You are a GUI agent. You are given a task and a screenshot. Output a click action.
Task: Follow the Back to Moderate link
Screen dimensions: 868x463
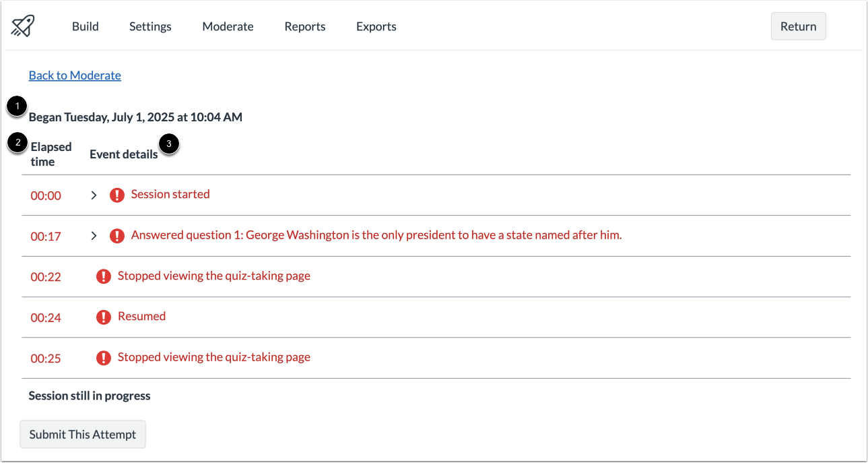click(x=74, y=75)
